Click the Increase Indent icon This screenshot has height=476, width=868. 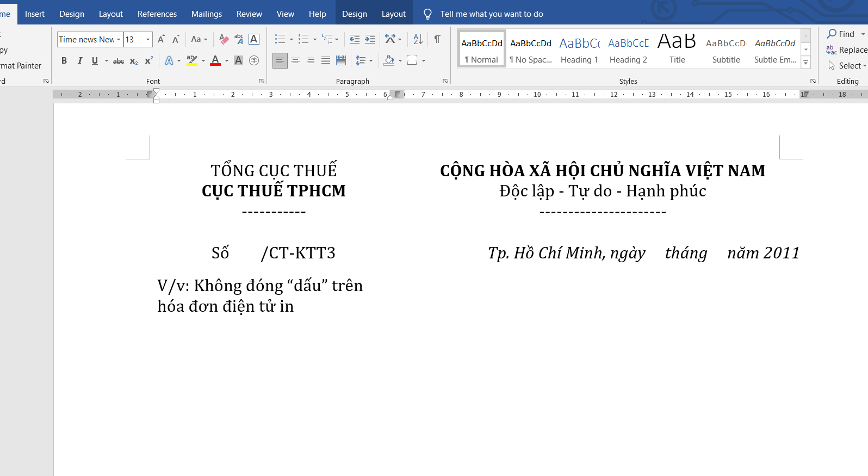(x=370, y=39)
